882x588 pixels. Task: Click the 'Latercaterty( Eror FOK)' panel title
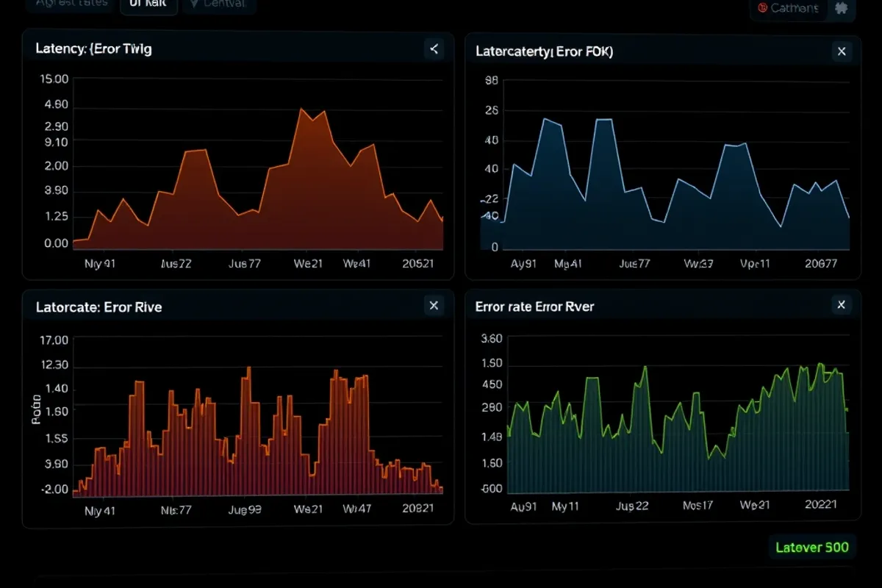click(545, 51)
